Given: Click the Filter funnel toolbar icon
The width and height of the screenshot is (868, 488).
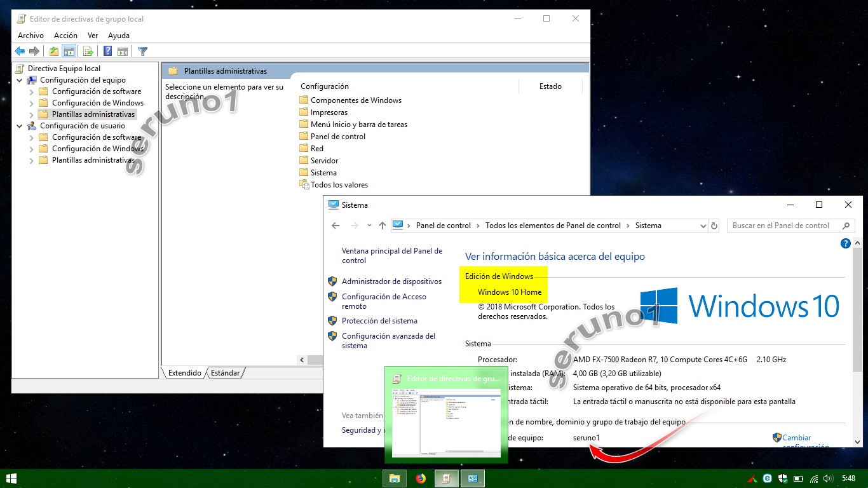Looking at the screenshot, I should (143, 51).
